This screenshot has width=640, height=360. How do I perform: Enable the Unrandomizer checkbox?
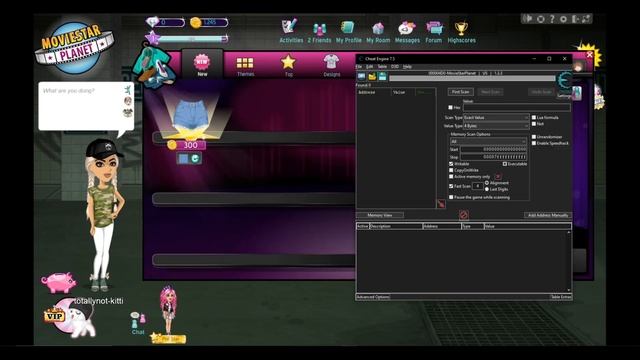coord(534,137)
